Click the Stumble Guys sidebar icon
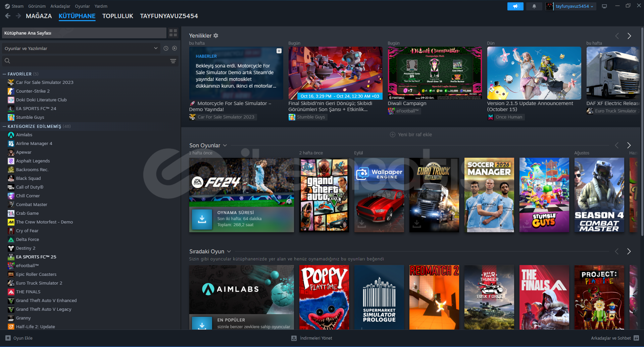The width and height of the screenshot is (644, 347). (x=11, y=117)
